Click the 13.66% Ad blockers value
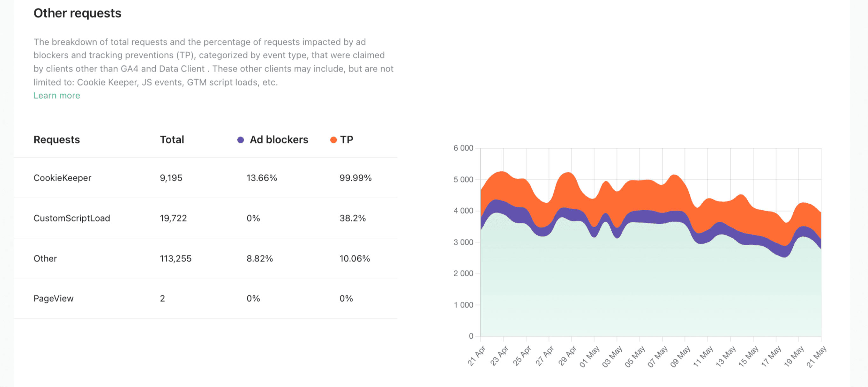868x387 pixels. tap(261, 178)
